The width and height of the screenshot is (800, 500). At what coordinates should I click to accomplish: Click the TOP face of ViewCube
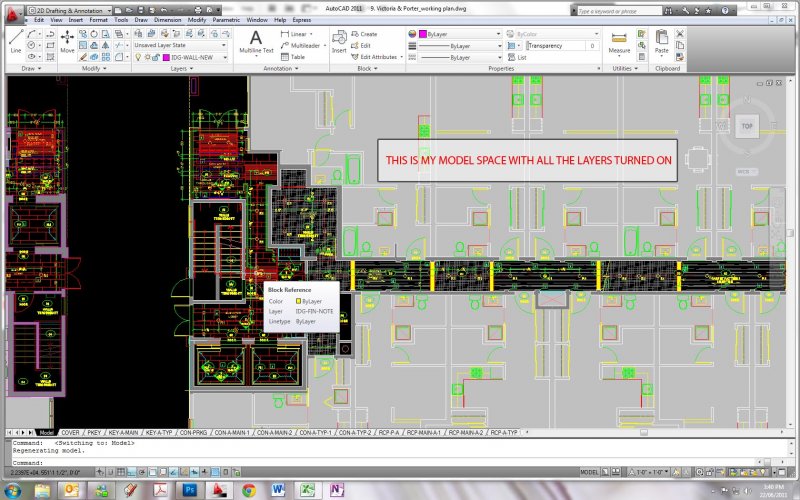coord(746,127)
